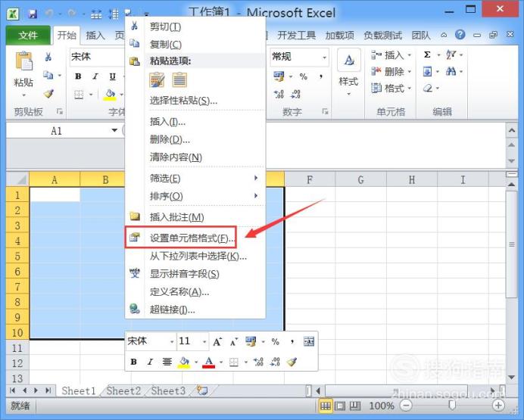Click the ribbon Copy icon
The height and width of the screenshot is (420, 524).
point(48,75)
